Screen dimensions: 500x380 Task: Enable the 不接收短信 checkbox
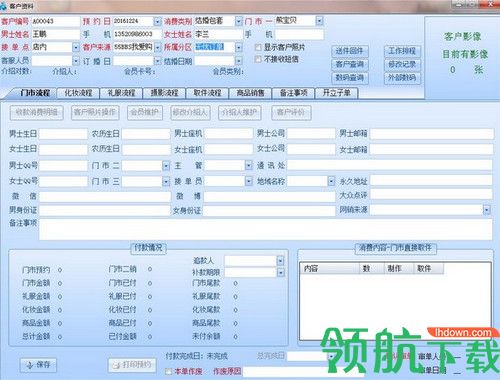click(258, 59)
